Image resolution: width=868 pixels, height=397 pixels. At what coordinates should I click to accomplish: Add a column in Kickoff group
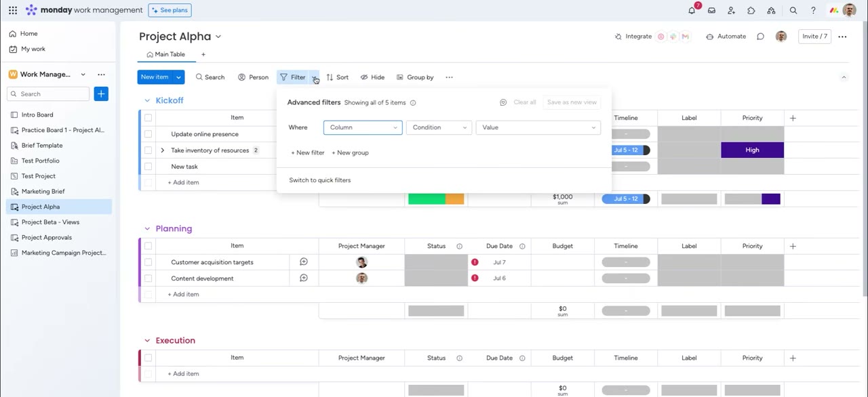coord(793,118)
